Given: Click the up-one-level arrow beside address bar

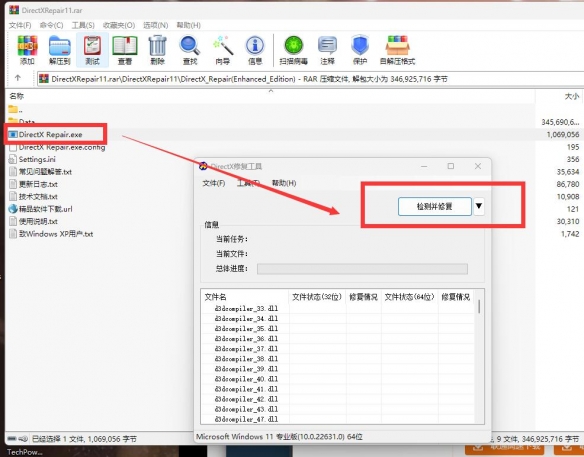Looking at the screenshot, I should coord(18,78).
